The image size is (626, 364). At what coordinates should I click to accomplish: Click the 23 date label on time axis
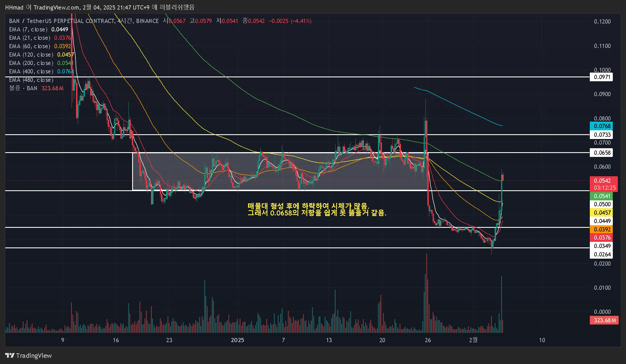tap(169, 340)
